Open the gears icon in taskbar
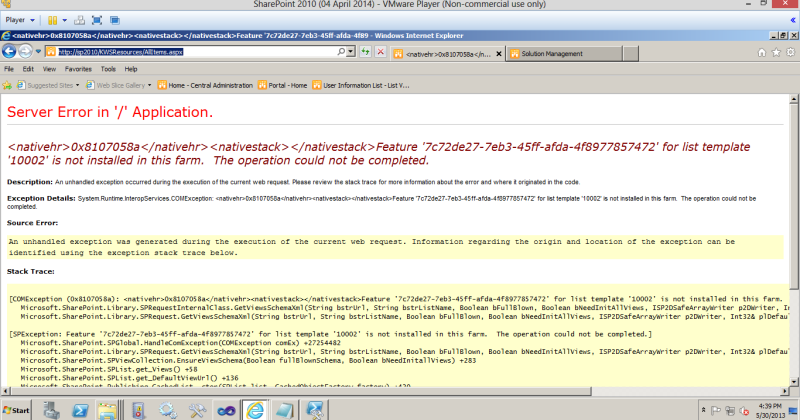 point(167,410)
